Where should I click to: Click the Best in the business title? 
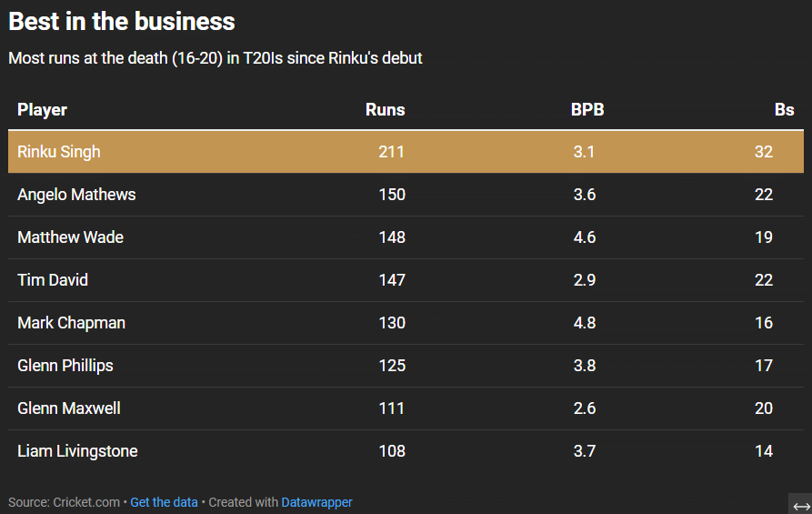(x=122, y=22)
